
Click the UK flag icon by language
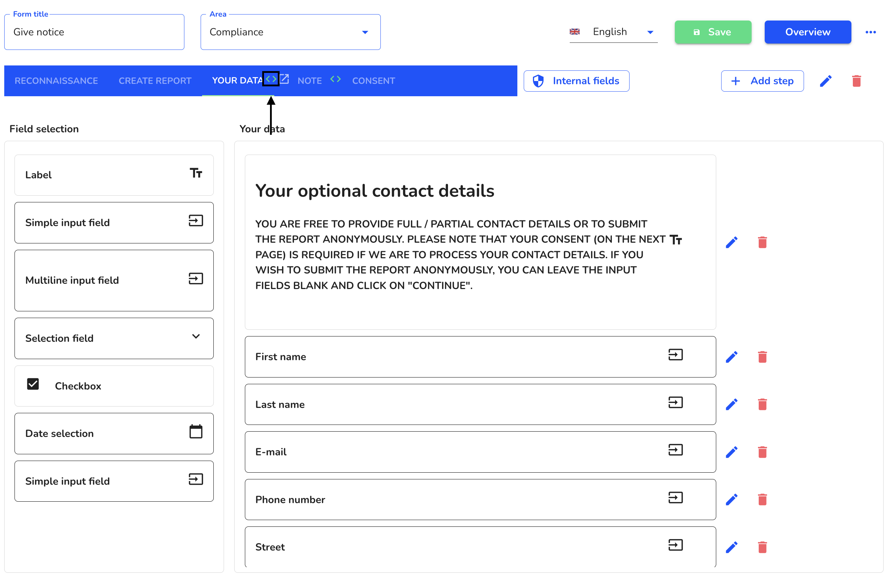[574, 32]
